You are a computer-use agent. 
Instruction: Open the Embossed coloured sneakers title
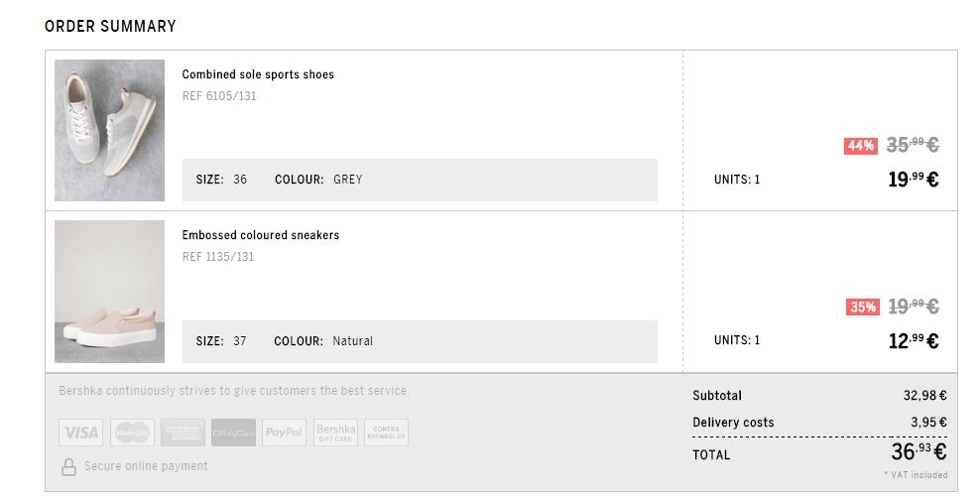point(261,235)
